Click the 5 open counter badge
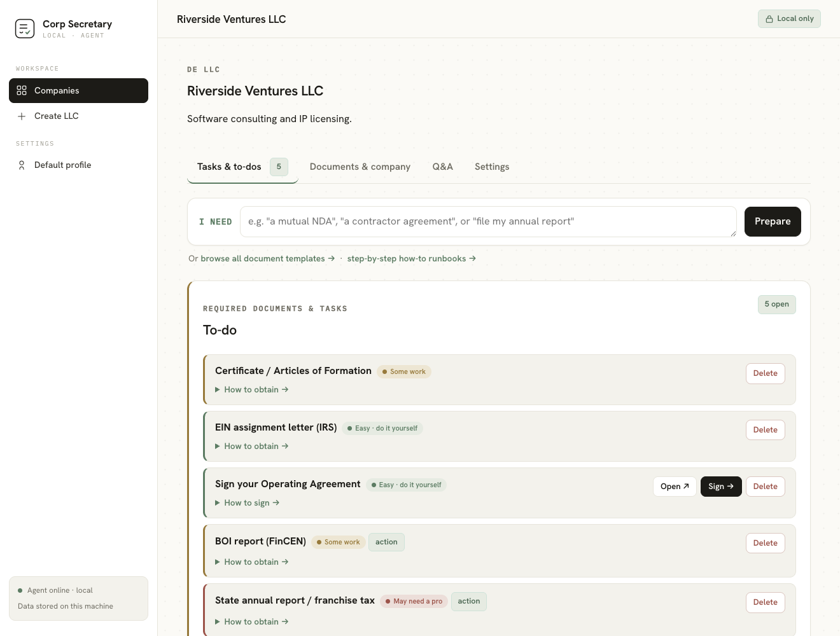 tap(776, 305)
